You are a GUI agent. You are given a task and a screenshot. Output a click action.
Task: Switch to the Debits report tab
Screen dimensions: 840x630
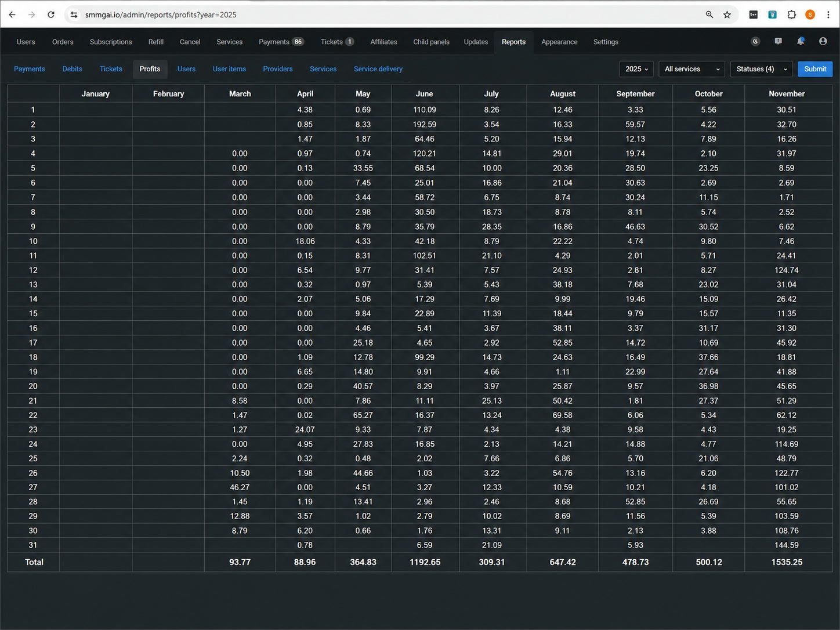(x=73, y=69)
